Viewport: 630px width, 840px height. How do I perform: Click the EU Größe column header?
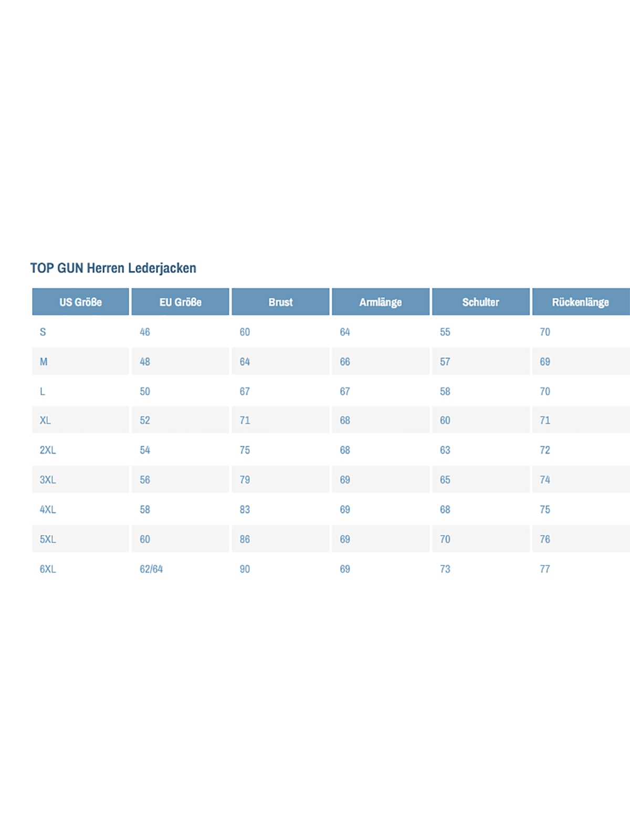(x=180, y=302)
